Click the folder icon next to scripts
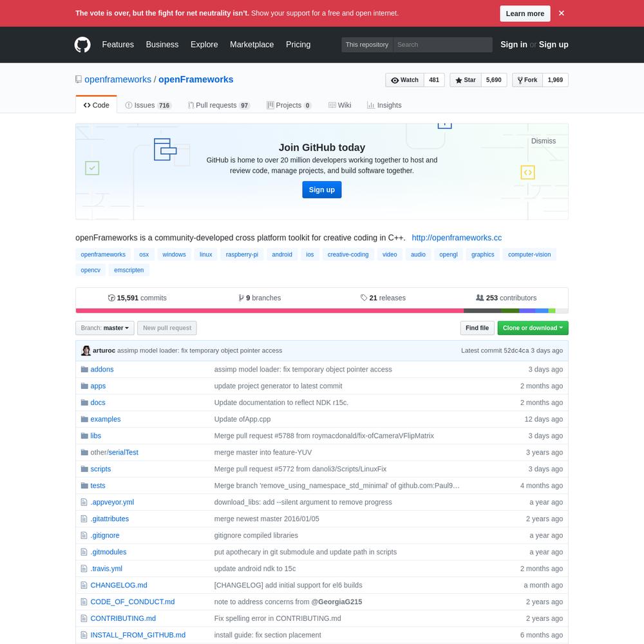This screenshot has height=644, width=644. tap(84, 469)
